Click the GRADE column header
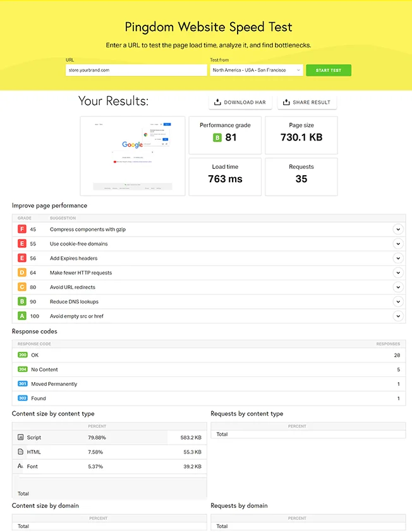The height and width of the screenshot is (532, 412). click(x=25, y=218)
